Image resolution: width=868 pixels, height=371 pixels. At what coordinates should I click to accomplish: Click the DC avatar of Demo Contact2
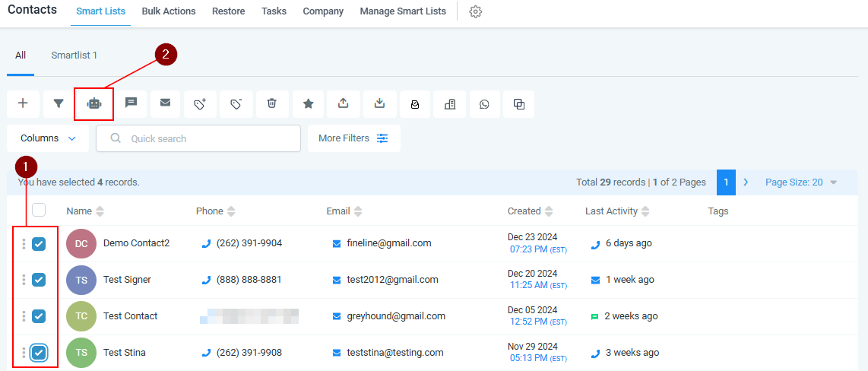81,243
